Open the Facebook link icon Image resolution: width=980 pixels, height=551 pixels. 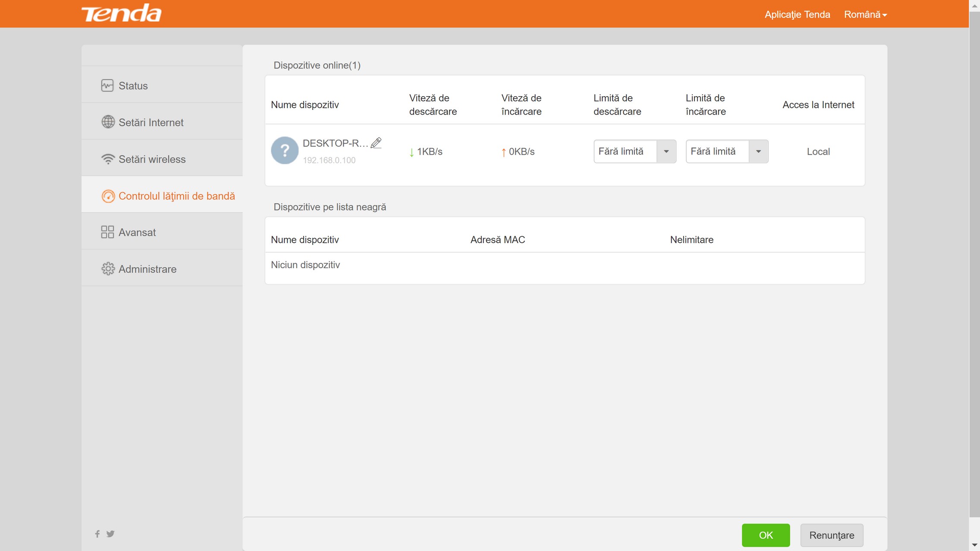(x=97, y=534)
